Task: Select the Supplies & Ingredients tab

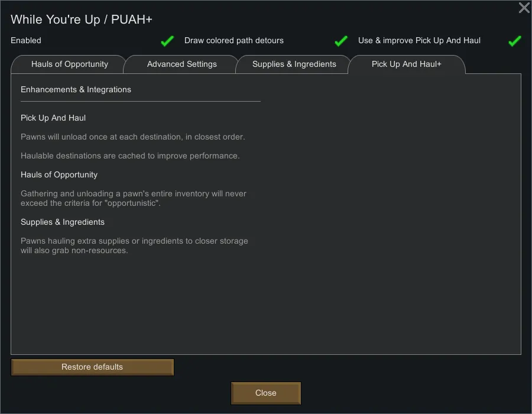Action: (294, 64)
